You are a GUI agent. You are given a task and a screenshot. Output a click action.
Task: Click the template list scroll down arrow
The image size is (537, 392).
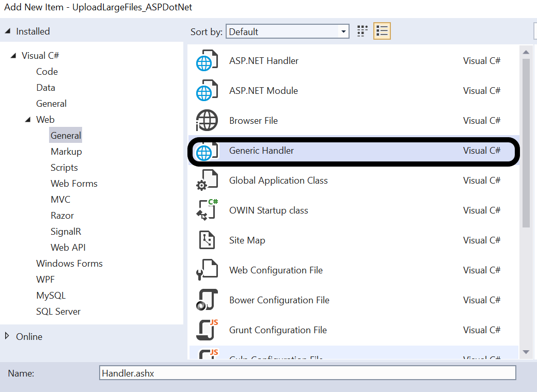(x=526, y=352)
